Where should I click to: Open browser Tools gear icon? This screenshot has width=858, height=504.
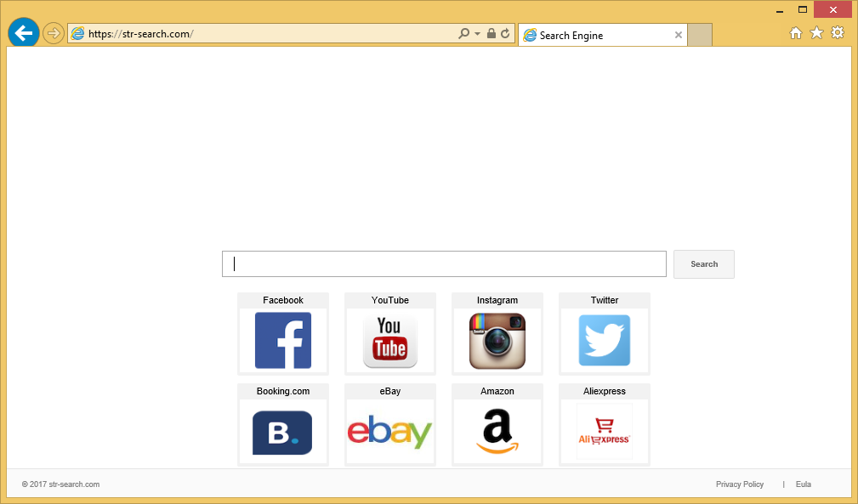point(838,33)
